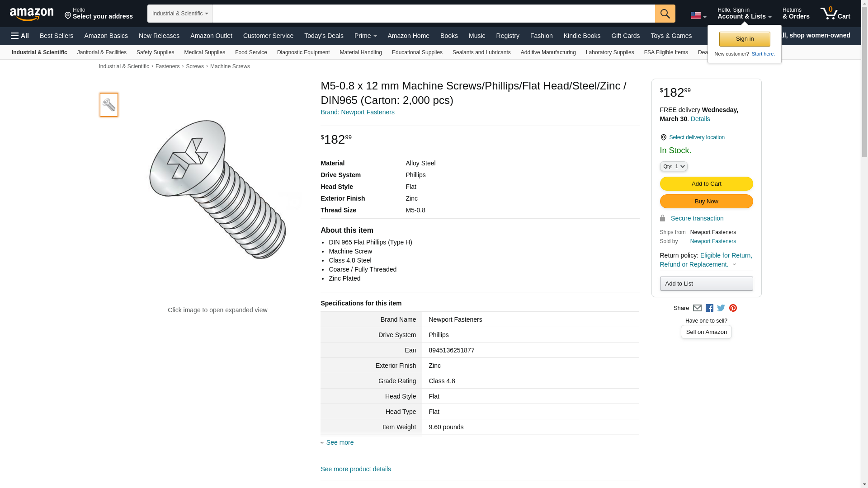
Task: Expand the Prime menu
Action: [x=365, y=36]
